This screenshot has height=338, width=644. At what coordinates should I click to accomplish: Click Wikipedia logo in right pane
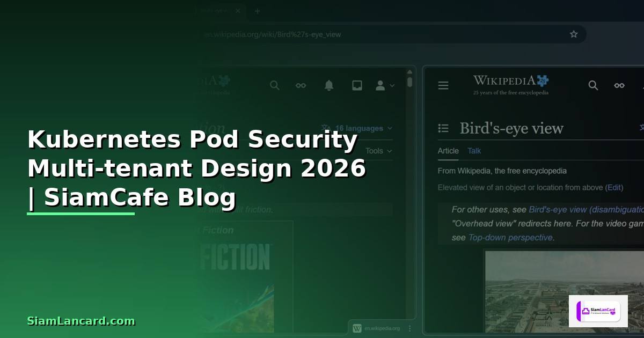(x=511, y=85)
